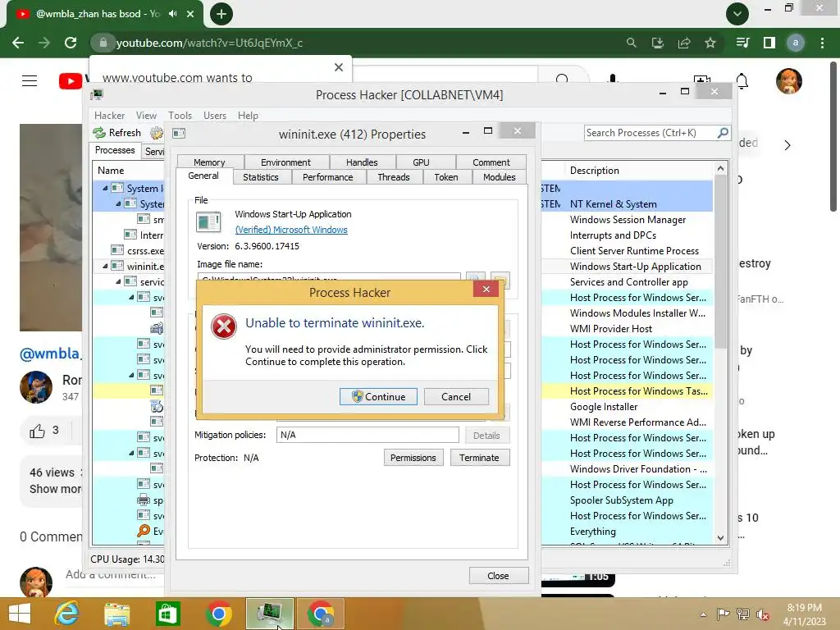Open the Modules tab
Screen dimensions: 840x630
click(500, 177)
